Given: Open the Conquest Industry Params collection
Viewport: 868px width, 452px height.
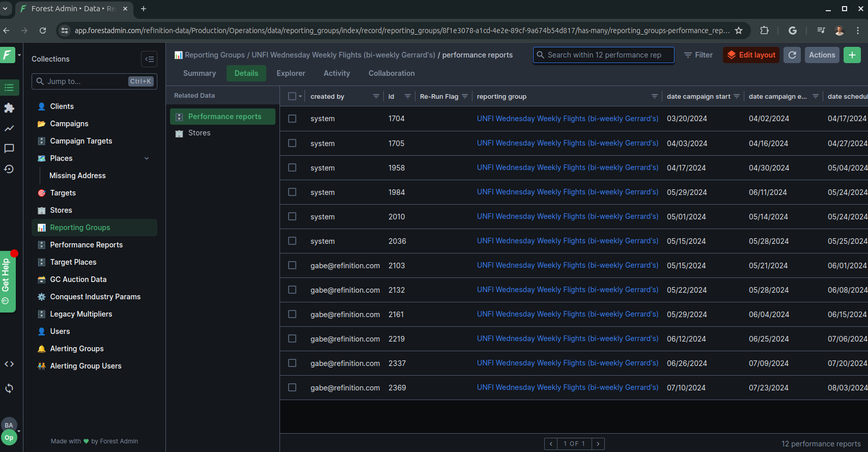Looking at the screenshot, I should pos(95,297).
